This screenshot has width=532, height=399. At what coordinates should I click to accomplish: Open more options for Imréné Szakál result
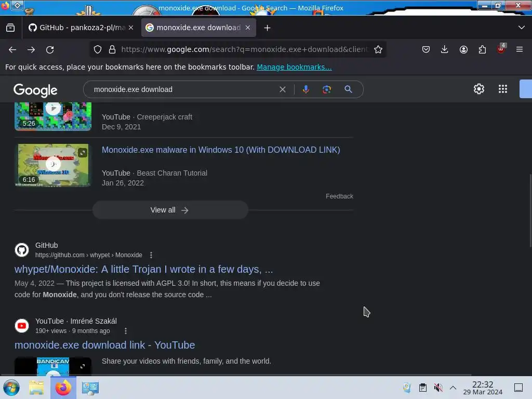pyautogui.click(x=126, y=331)
